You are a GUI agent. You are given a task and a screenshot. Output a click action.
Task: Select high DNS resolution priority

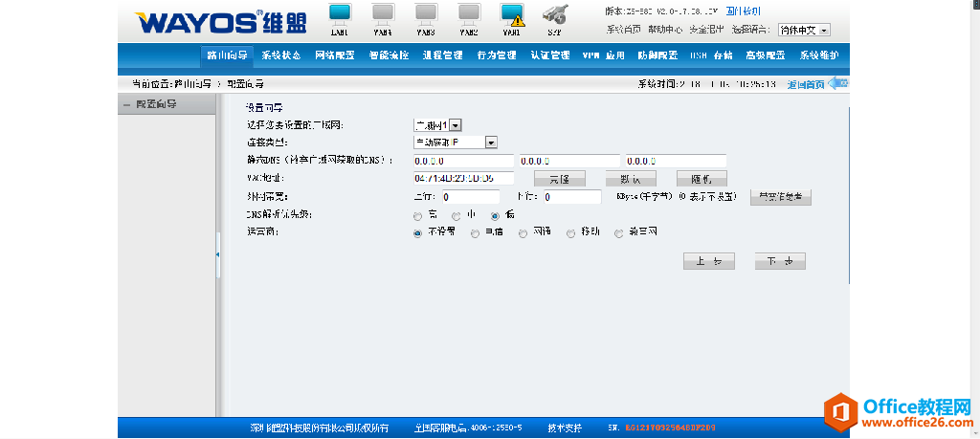click(417, 215)
